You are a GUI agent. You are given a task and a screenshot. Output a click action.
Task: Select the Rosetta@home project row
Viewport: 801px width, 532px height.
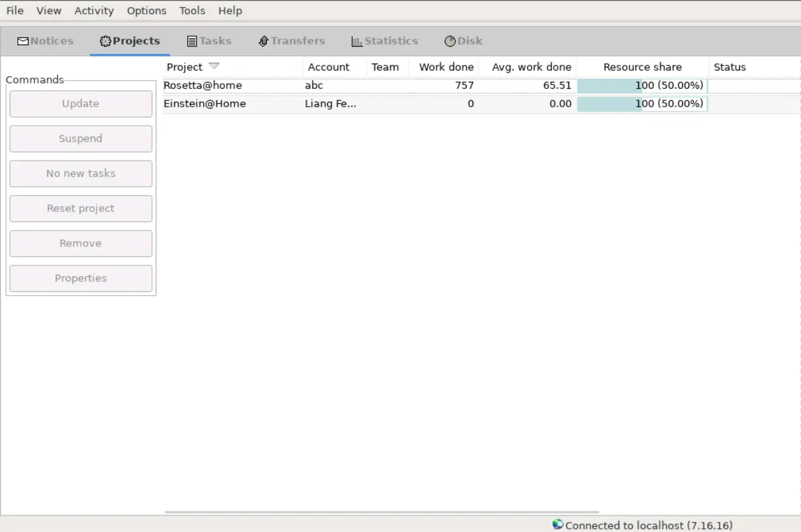click(x=203, y=85)
